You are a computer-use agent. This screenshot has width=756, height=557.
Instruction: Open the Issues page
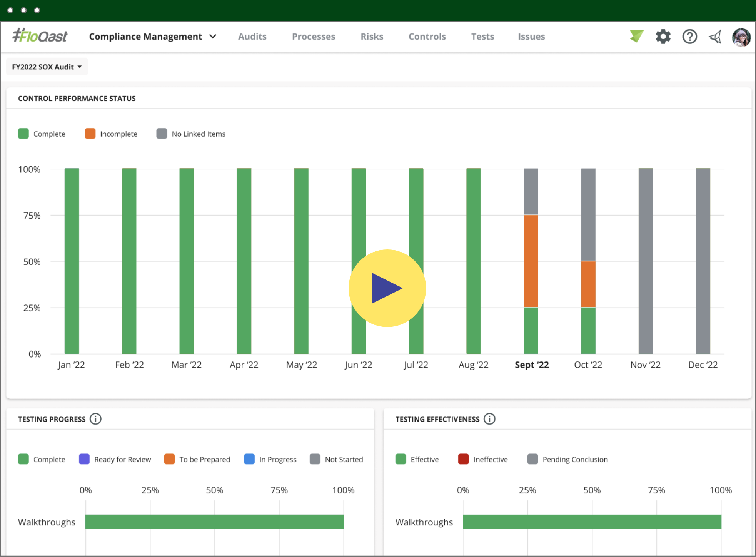click(531, 36)
